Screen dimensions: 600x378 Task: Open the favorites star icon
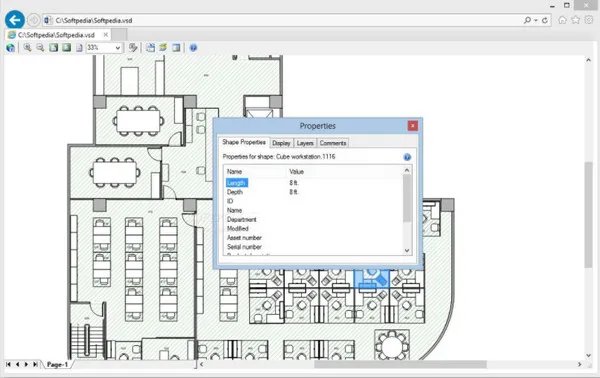pos(576,20)
